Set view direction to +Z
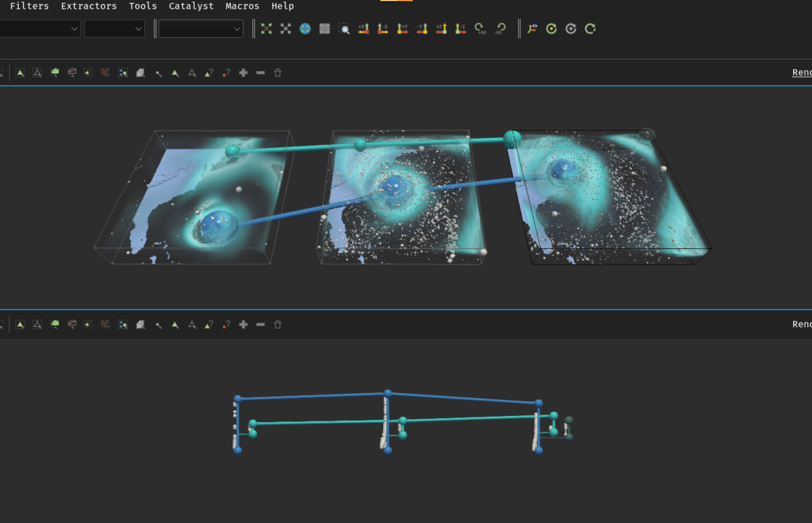 (x=441, y=28)
